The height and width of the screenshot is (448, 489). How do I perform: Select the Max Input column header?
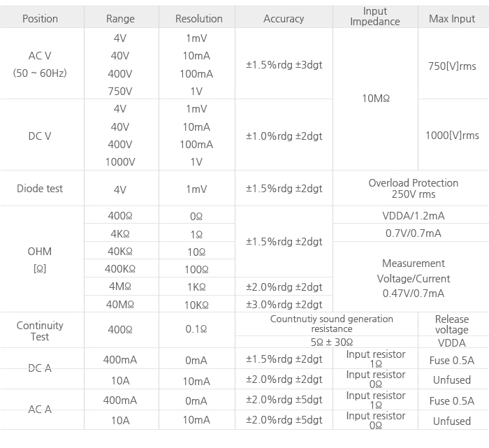451,18
